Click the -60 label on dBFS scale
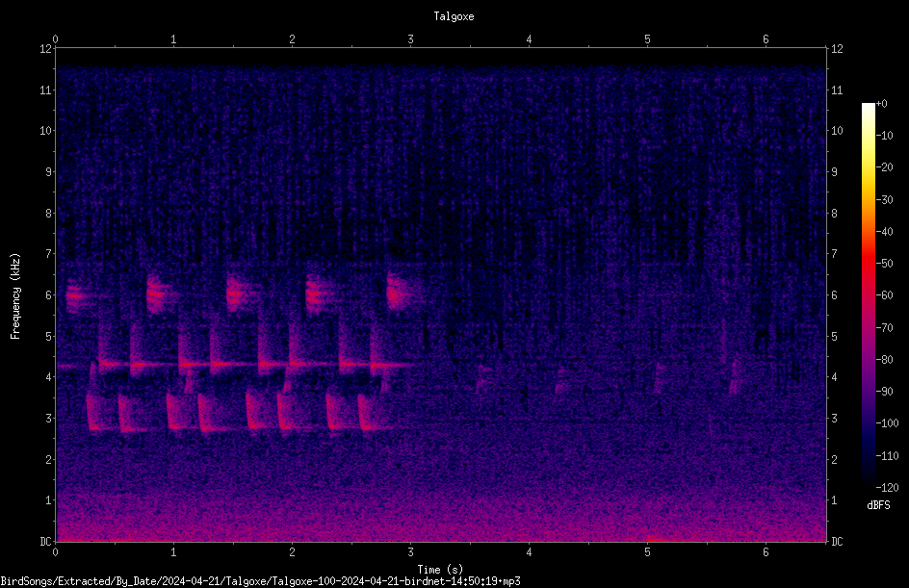Screen dimensions: 909x588 (x=885, y=295)
